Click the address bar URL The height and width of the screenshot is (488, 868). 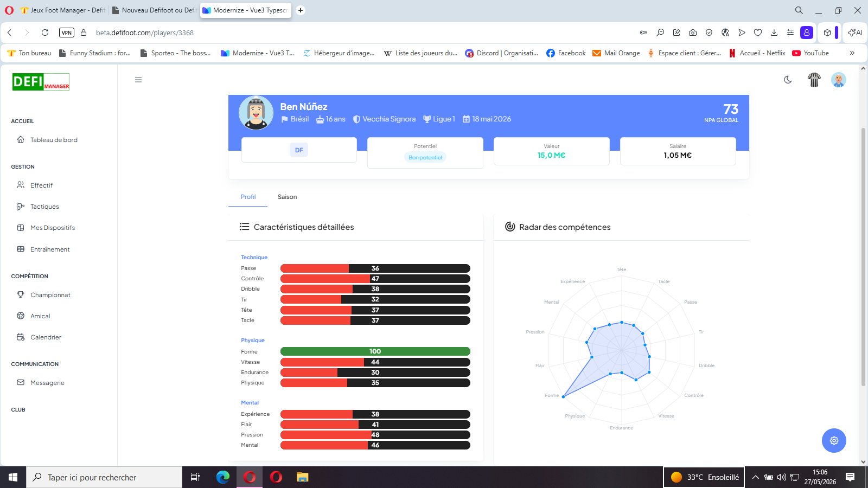coord(145,33)
